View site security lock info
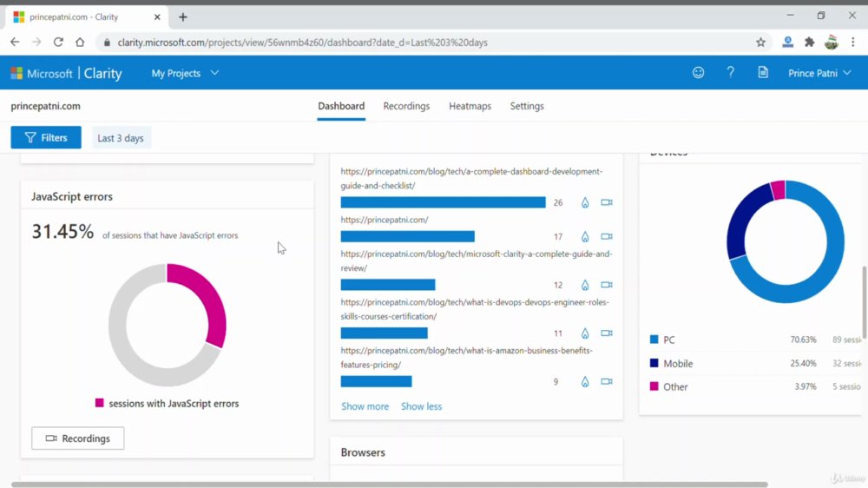 click(x=107, y=43)
